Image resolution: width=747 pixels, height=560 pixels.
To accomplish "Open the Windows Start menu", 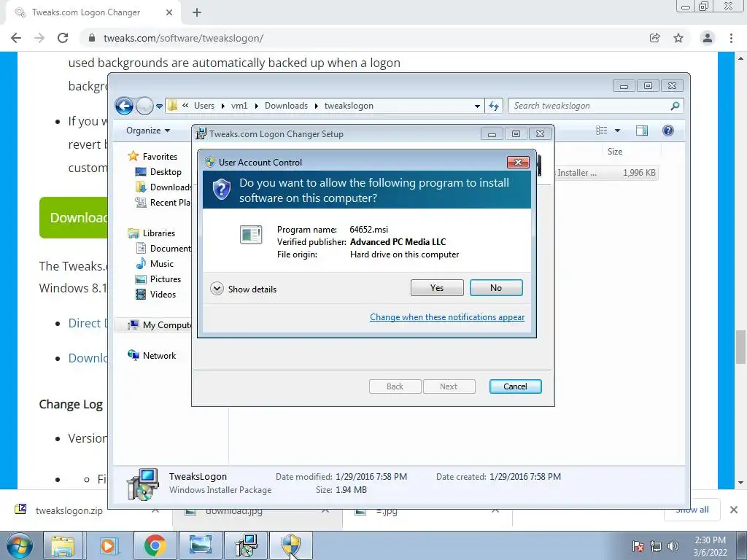I will click(19, 545).
